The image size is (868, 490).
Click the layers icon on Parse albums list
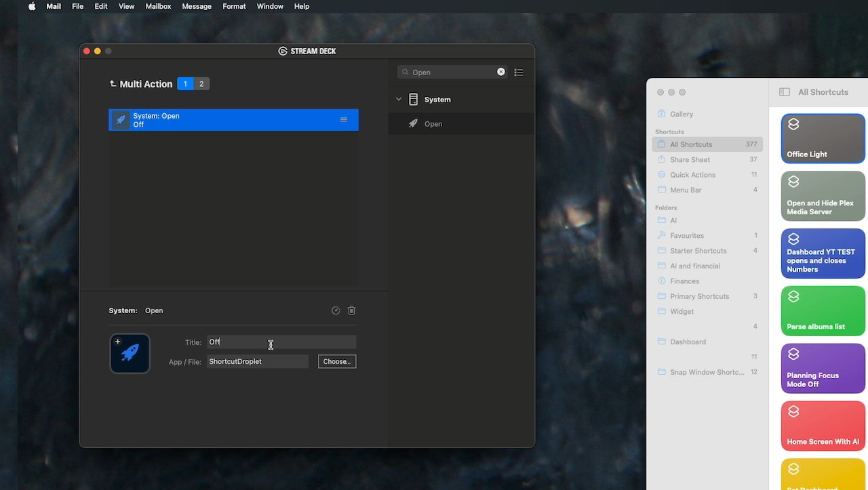pos(793,297)
